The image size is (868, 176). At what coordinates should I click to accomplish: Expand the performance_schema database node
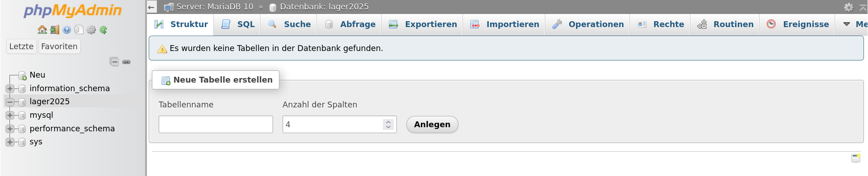(10, 129)
